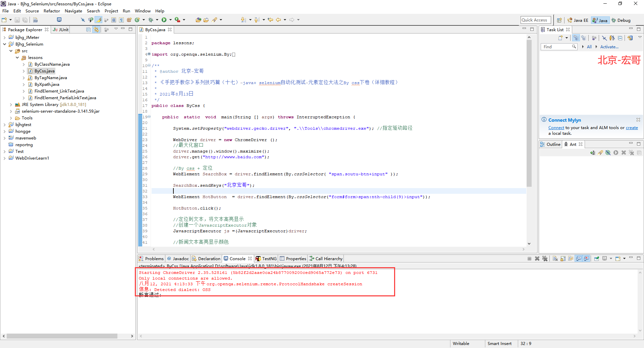The width and height of the screenshot is (644, 348).
Task: Expand the Tools folder
Action: pyautogui.click(x=11, y=118)
